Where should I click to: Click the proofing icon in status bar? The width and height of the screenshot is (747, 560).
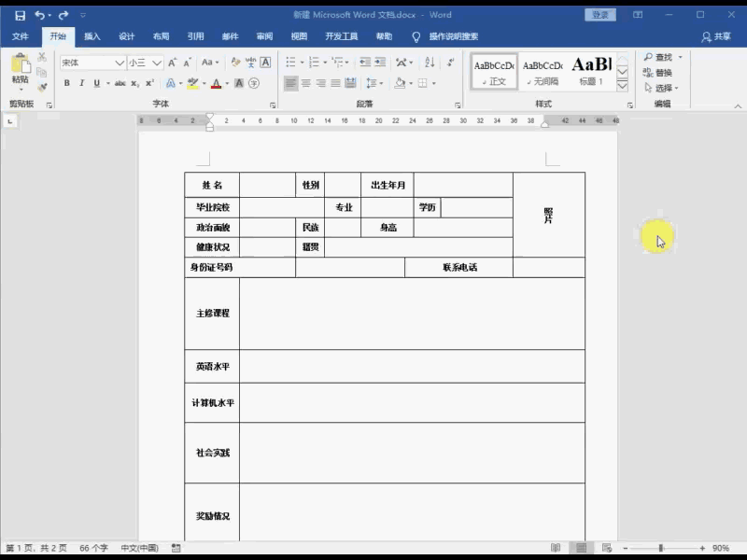pyautogui.click(x=176, y=548)
